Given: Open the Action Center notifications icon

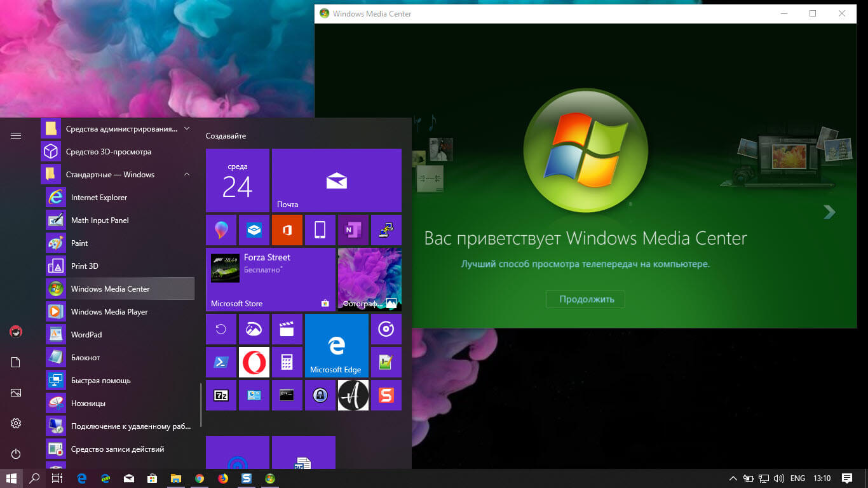Looking at the screenshot, I should click(x=846, y=478).
